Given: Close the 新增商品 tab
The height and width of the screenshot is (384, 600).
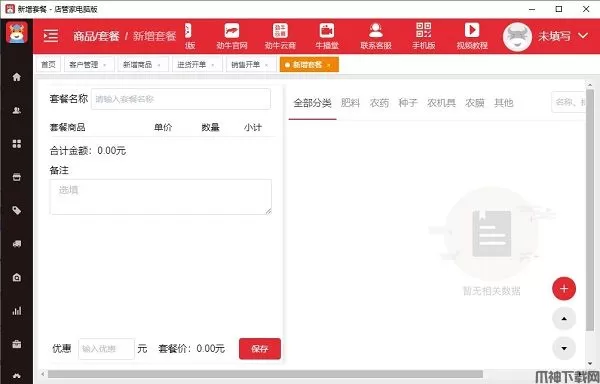Looking at the screenshot, I should 159,65.
